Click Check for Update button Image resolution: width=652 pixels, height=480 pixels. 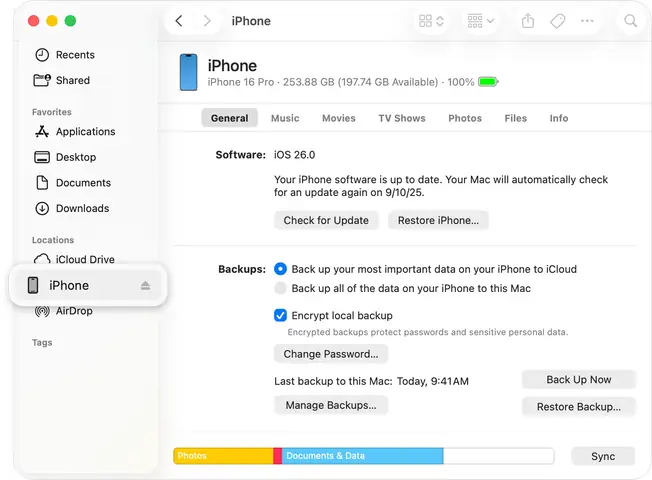(x=326, y=220)
